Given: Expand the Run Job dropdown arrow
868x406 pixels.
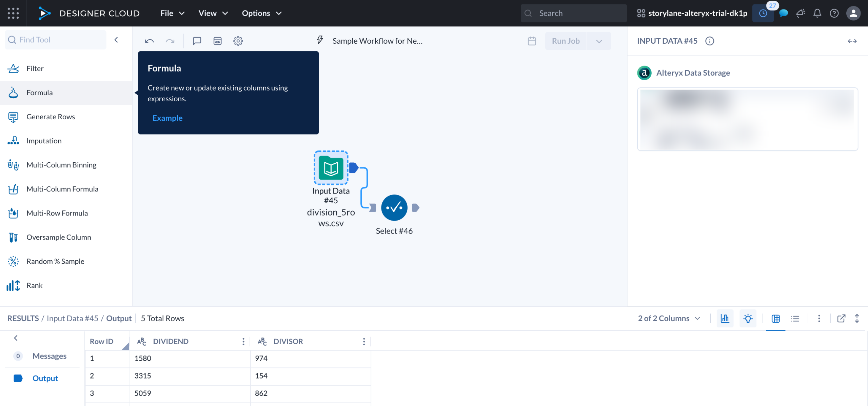Looking at the screenshot, I should pos(599,41).
